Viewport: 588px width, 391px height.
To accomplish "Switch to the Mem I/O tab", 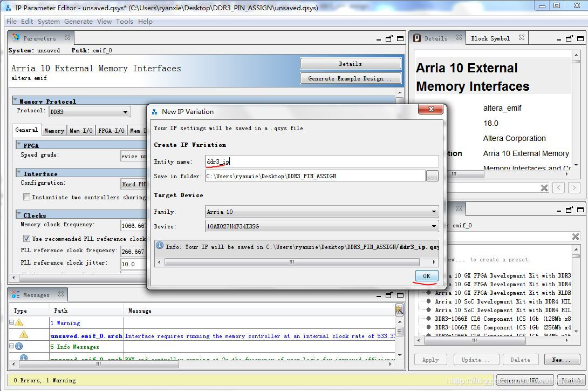I will pyautogui.click(x=81, y=130).
